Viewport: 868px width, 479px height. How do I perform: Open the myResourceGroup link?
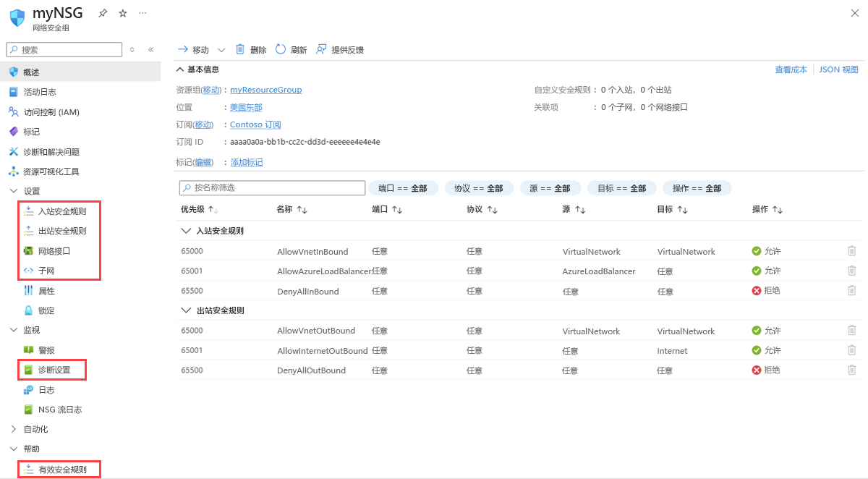point(265,90)
